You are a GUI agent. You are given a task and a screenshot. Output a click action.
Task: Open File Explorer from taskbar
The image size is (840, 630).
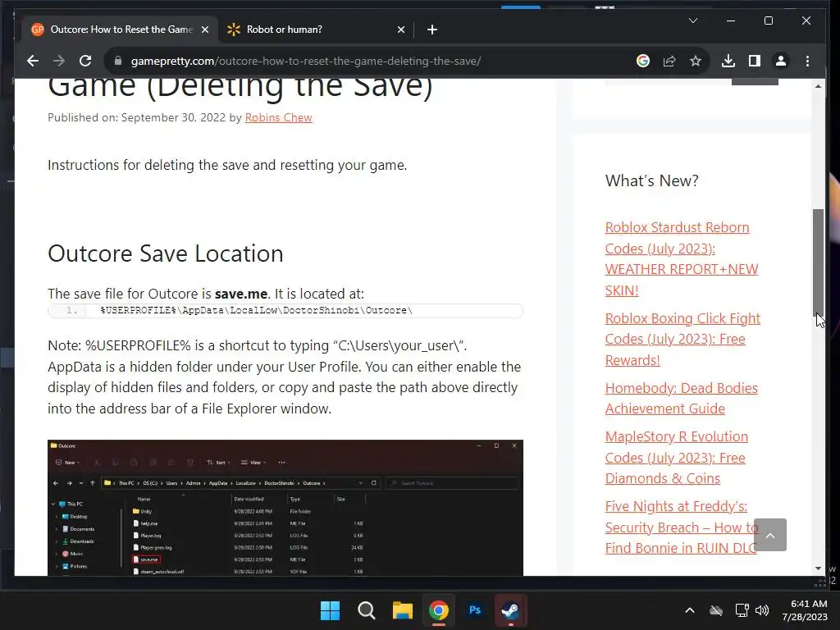(x=402, y=610)
